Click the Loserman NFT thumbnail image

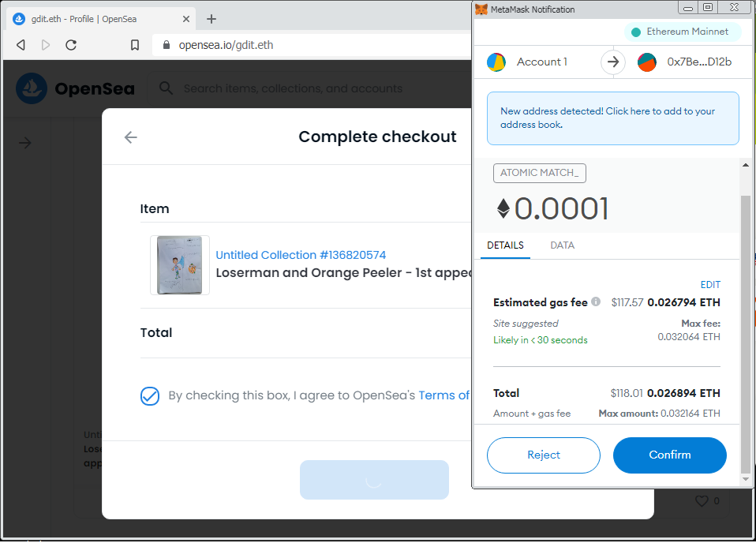179,264
